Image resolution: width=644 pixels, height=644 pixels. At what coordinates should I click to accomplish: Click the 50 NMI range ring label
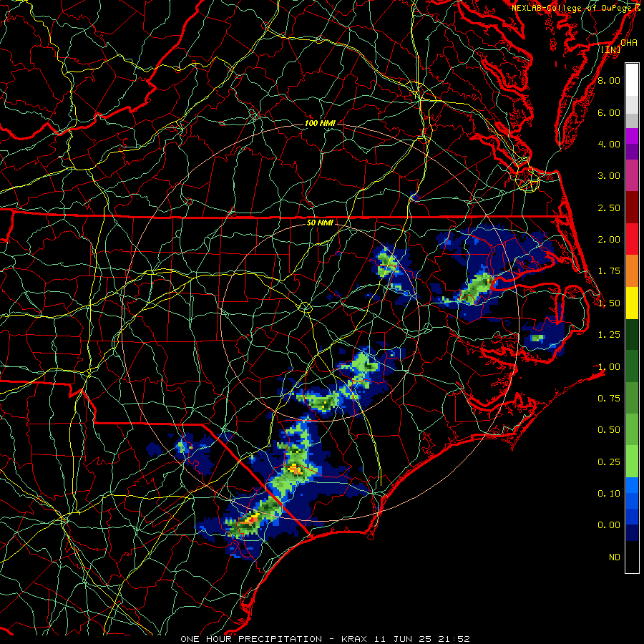click(x=321, y=223)
